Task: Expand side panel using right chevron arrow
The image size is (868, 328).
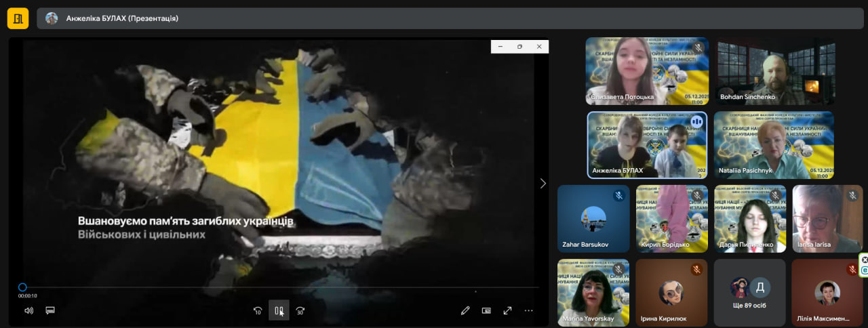Action: (542, 183)
